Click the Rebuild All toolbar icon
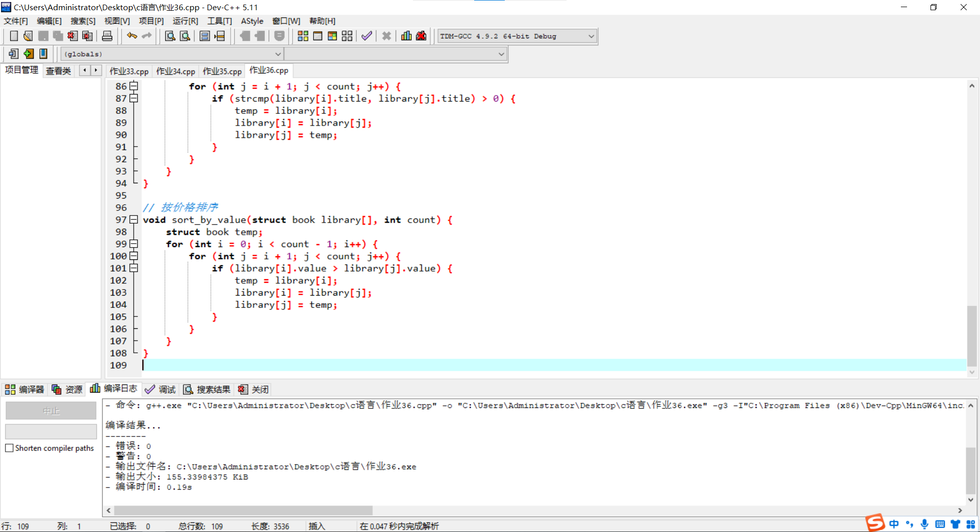This screenshot has width=980, height=532. pos(347,36)
